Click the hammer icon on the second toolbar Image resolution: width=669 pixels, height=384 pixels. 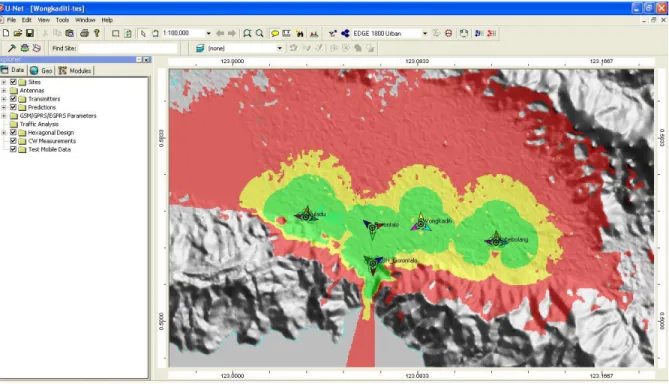tap(12, 48)
